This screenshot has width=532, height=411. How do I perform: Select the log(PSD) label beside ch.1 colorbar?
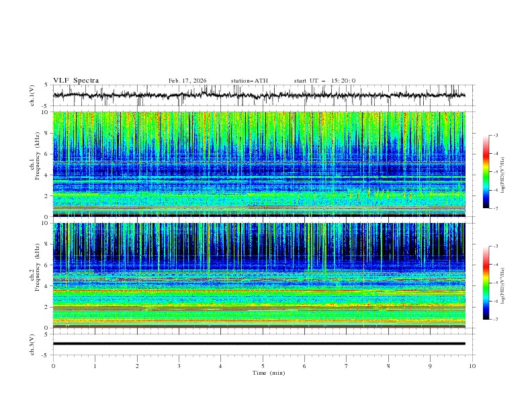tap(502, 175)
